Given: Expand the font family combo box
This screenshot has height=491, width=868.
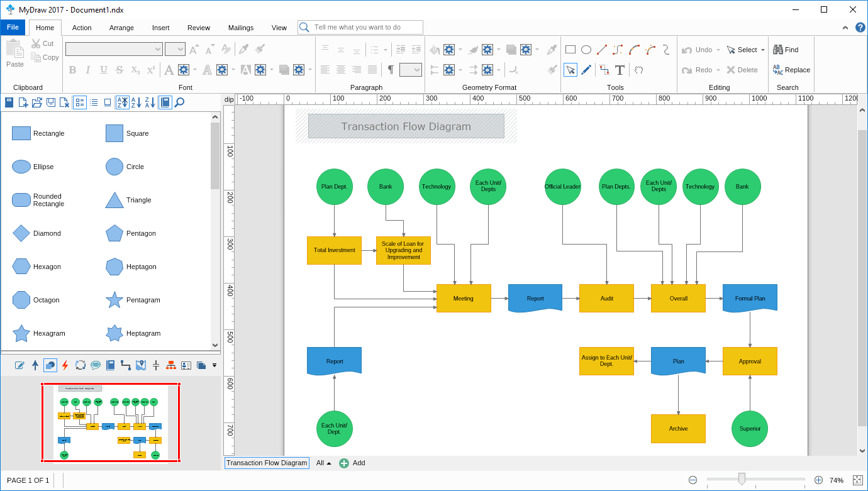Looking at the screenshot, I should [157, 49].
